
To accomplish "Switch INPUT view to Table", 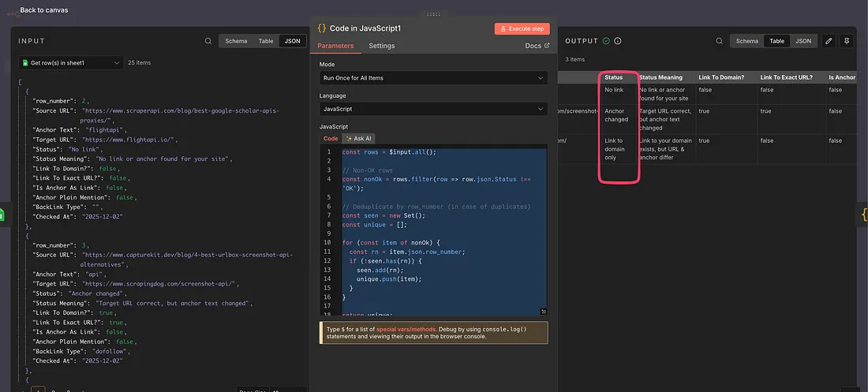I will coord(266,41).
